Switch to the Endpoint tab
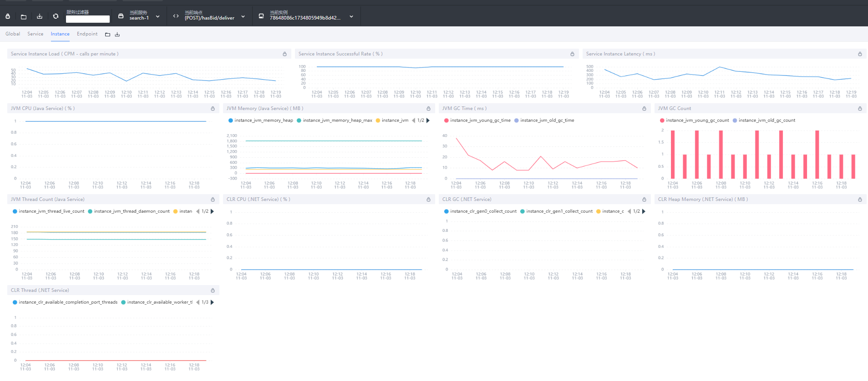 (x=87, y=34)
